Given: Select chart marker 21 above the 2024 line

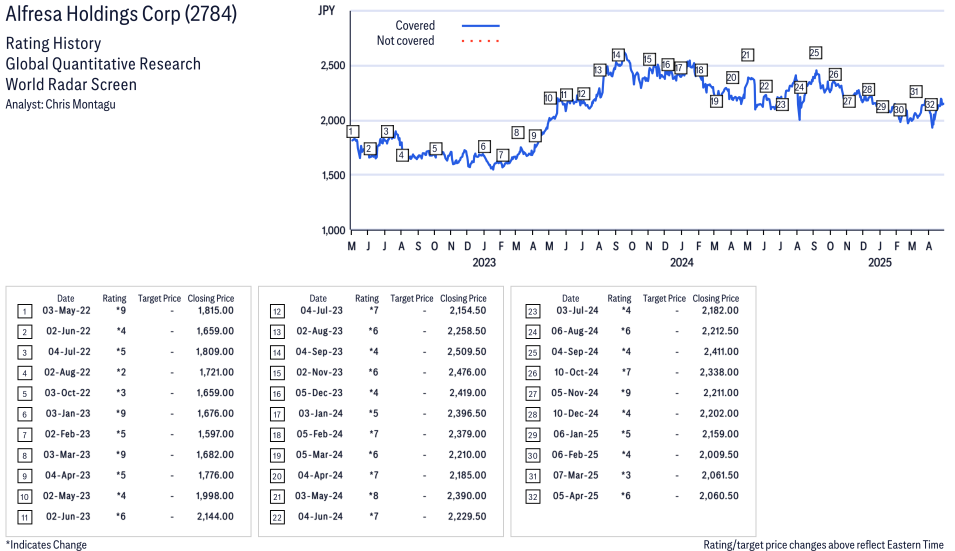Looking at the screenshot, I should (747, 55).
